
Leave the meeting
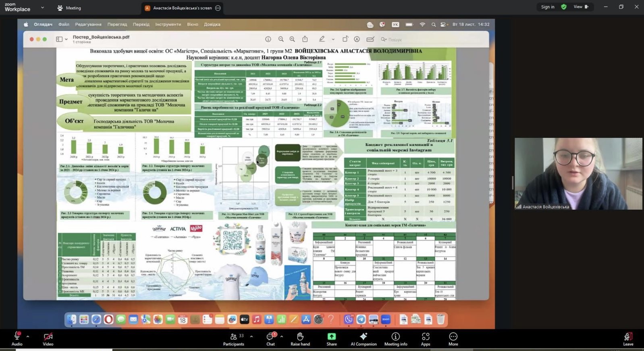628,339
